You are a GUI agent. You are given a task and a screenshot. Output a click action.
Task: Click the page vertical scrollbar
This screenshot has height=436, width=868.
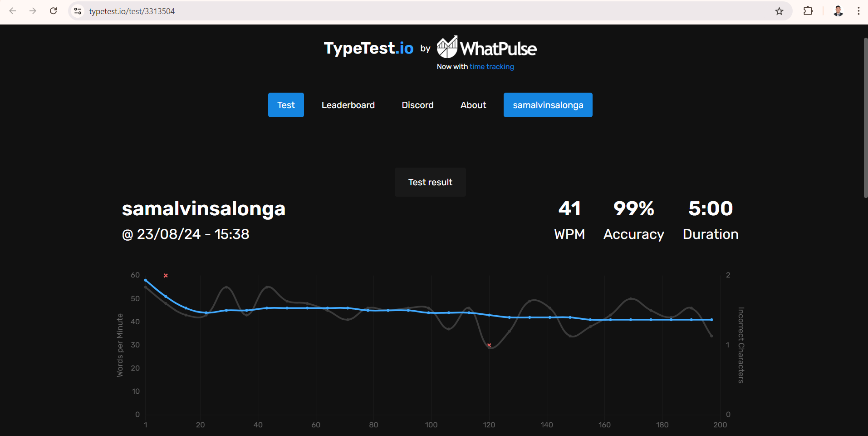click(x=865, y=118)
